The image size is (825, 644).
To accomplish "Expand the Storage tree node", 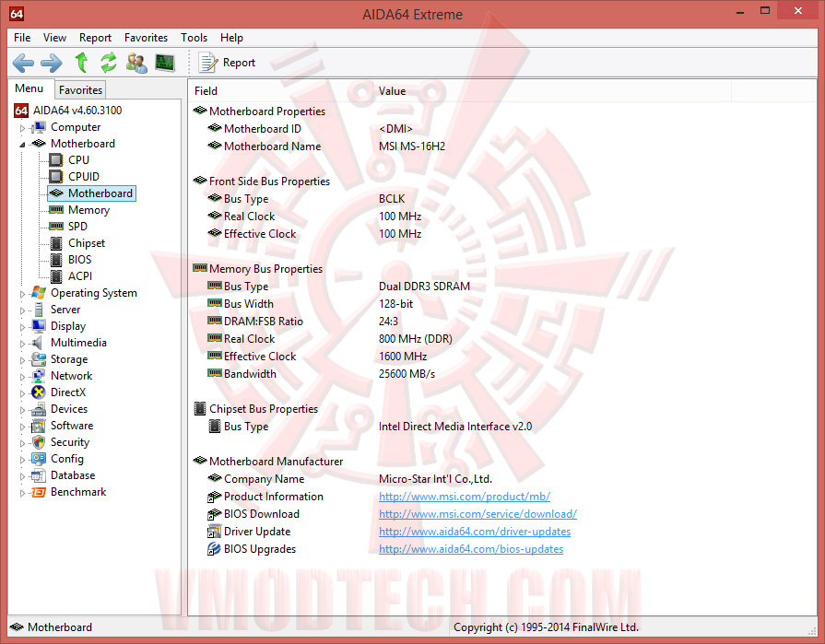I will point(22,360).
